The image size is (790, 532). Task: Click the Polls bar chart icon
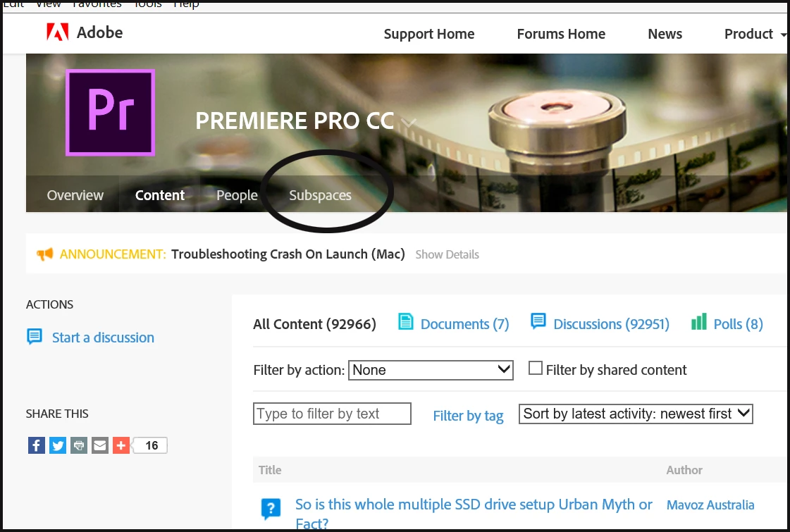coord(699,321)
